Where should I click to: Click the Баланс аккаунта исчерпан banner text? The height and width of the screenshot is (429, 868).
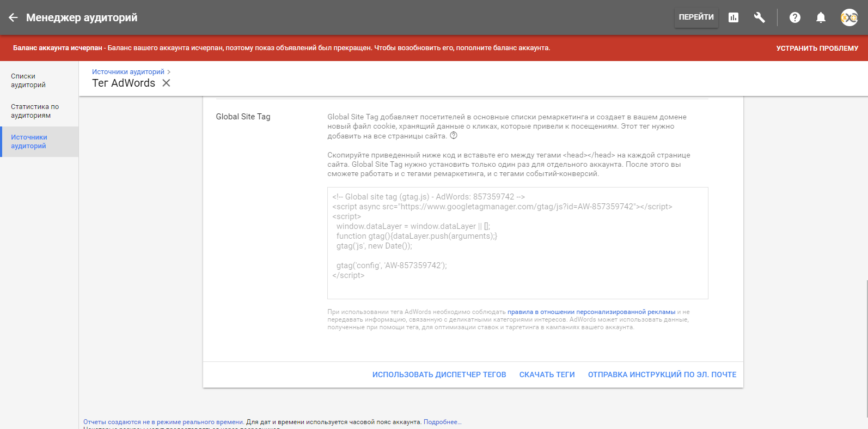pyautogui.click(x=282, y=48)
